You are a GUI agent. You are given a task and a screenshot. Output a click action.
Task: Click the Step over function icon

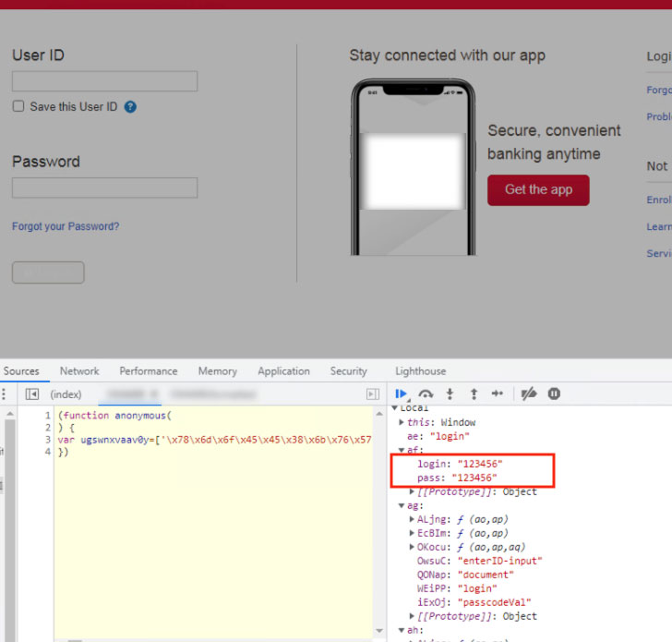coord(426,394)
